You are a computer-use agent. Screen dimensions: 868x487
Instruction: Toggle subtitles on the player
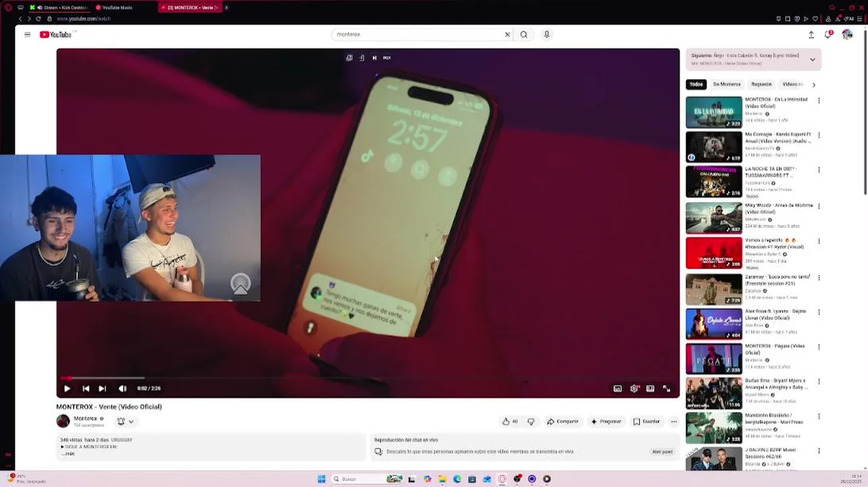coord(617,388)
